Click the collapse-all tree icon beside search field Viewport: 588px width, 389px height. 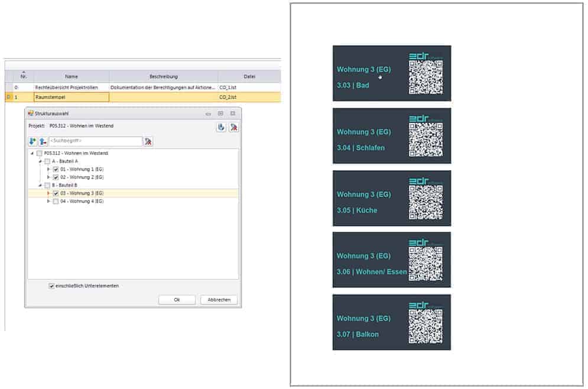coord(43,141)
